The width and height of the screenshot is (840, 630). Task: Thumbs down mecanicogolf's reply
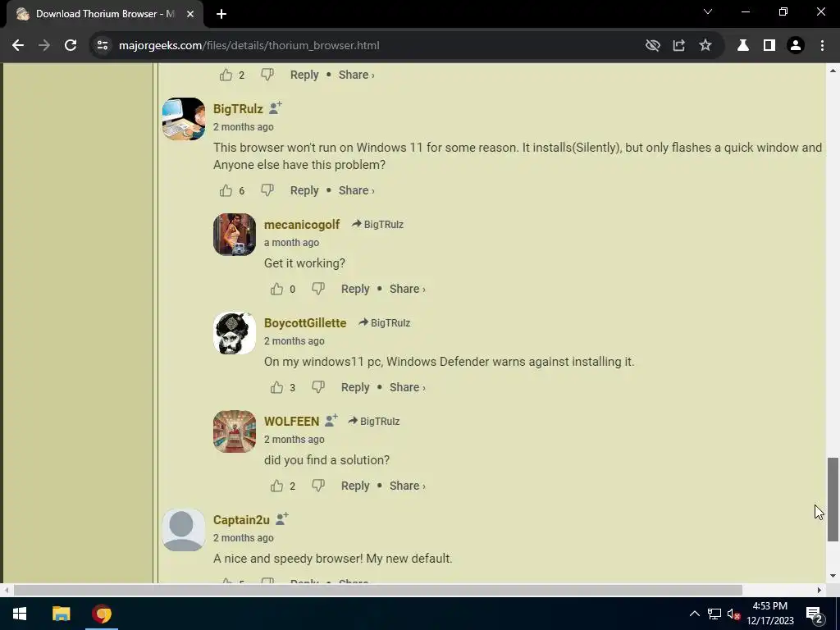click(318, 289)
